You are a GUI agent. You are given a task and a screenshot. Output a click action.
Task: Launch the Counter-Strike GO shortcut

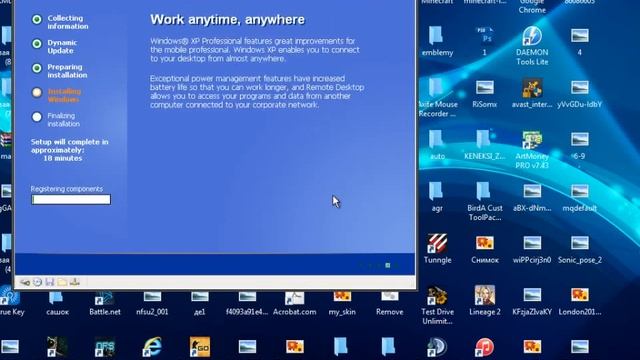coord(200,347)
